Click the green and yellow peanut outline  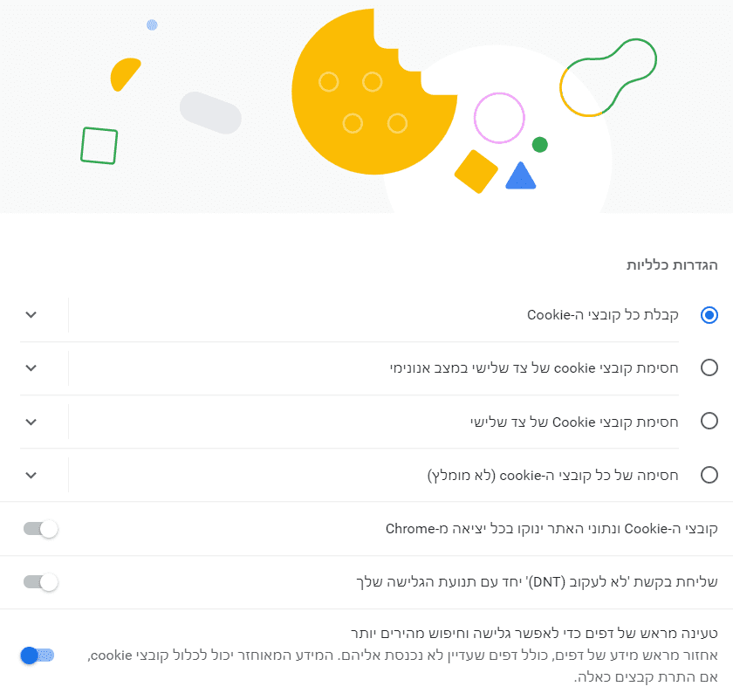pyautogui.click(x=607, y=79)
